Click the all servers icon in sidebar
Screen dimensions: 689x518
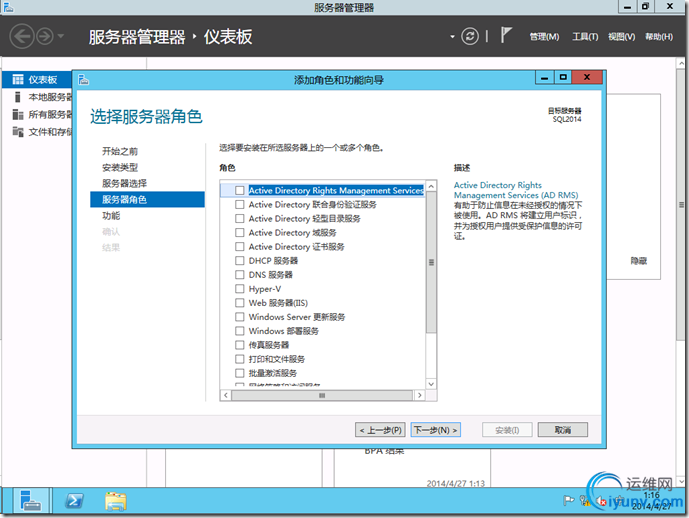pyautogui.click(x=18, y=115)
